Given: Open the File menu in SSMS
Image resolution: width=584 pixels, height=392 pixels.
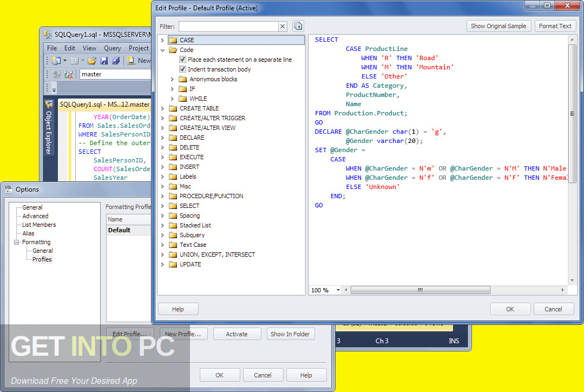Looking at the screenshot, I should point(52,48).
